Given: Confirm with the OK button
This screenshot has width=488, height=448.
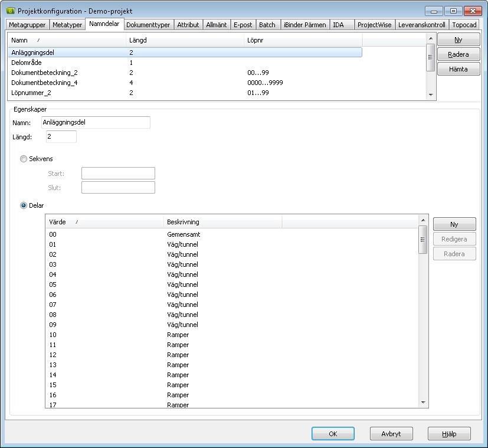Looking at the screenshot, I should (333, 434).
